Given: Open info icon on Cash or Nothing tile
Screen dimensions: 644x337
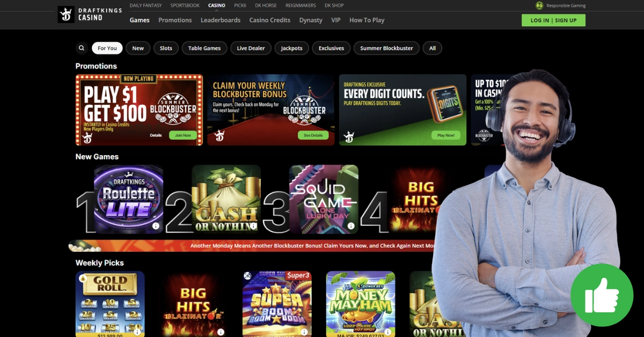Looking at the screenshot, I should [253, 226].
